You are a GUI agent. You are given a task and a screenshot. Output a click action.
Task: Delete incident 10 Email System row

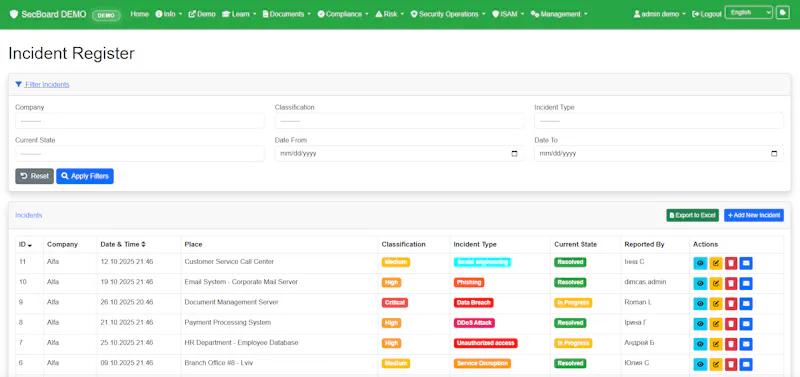pos(731,284)
